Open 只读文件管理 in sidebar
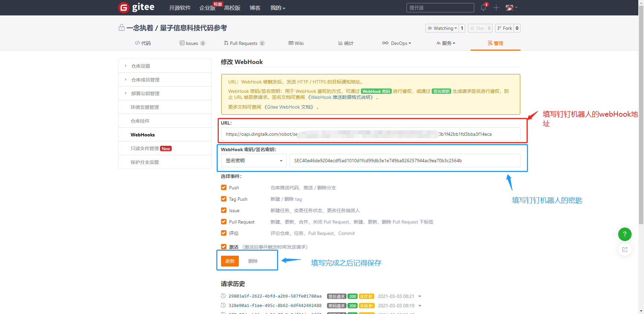The width and height of the screenshot is (644, 314). [165, 148]
